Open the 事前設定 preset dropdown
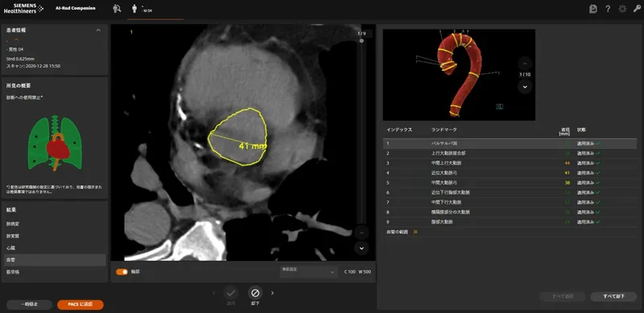 [308, 272]
